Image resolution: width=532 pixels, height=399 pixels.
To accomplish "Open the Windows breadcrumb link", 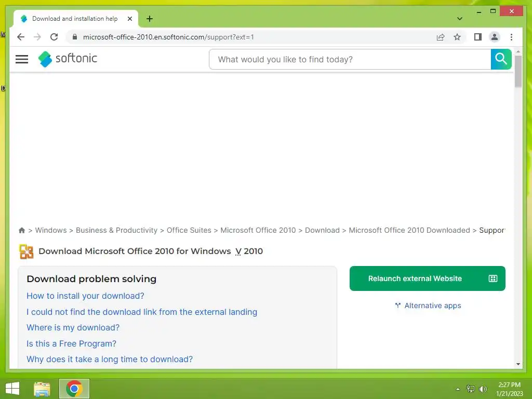I will point(51,230).
